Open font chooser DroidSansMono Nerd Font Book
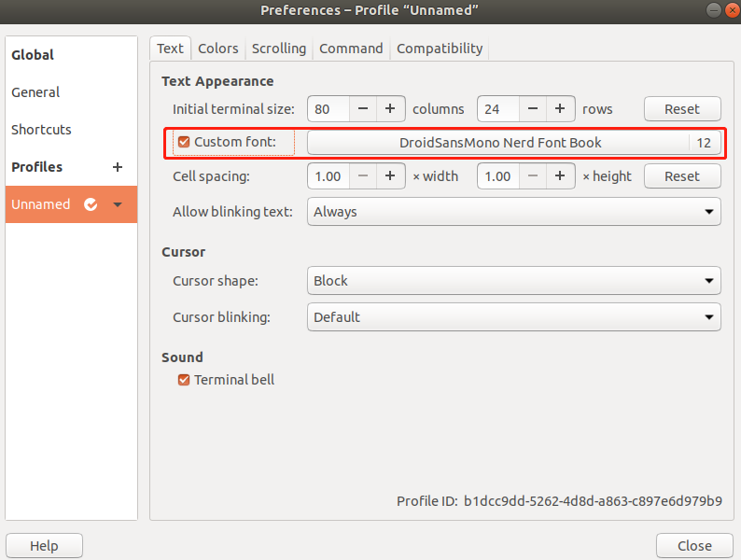This screenshot has height=560, width=741. tap(513, 143)
